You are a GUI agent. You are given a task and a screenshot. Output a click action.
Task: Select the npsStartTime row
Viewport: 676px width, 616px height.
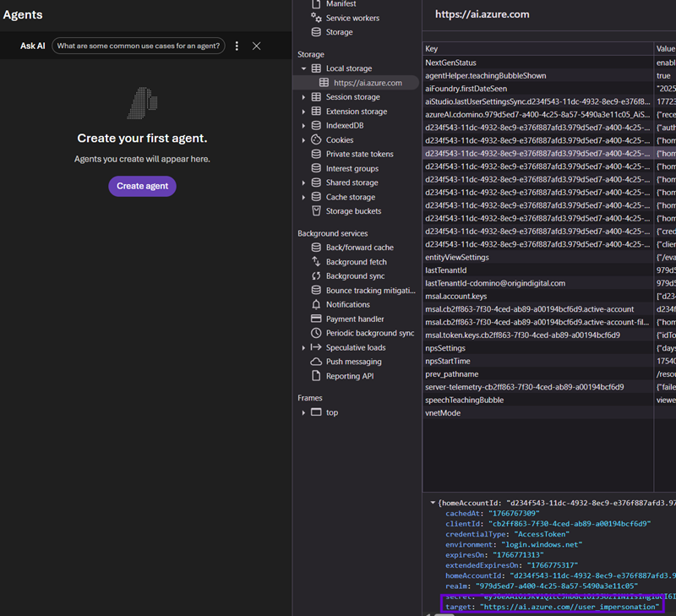[549, 362]
